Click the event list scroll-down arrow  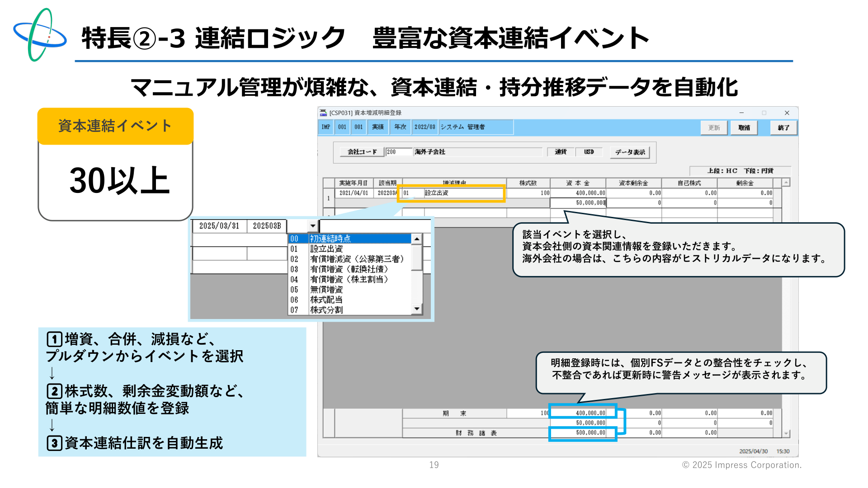coord(417,309)
